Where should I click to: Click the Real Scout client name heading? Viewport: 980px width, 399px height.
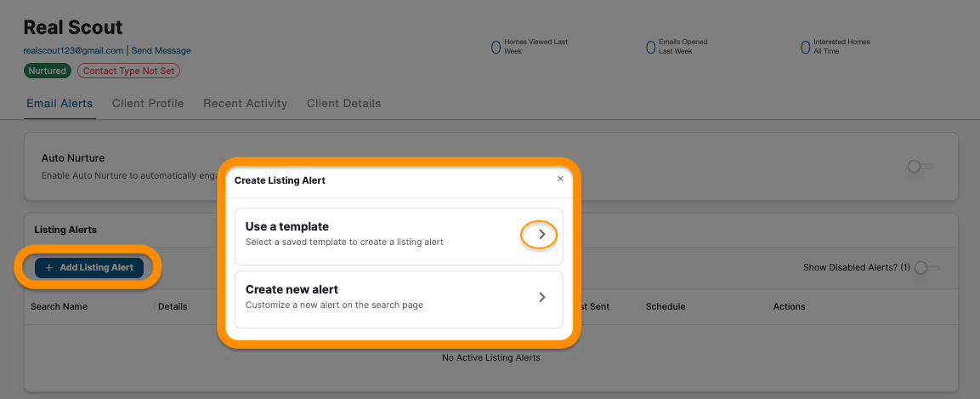(x=73, y=27)
